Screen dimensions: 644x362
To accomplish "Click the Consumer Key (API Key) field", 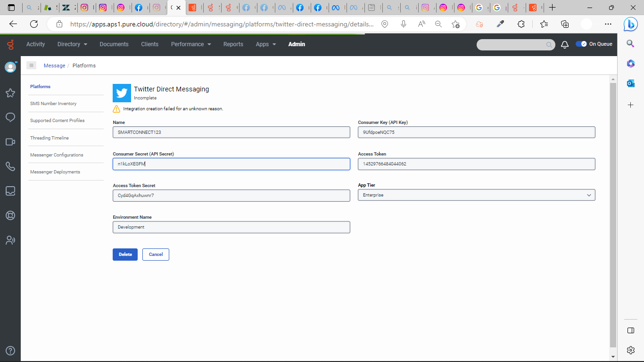I will 477,132.
